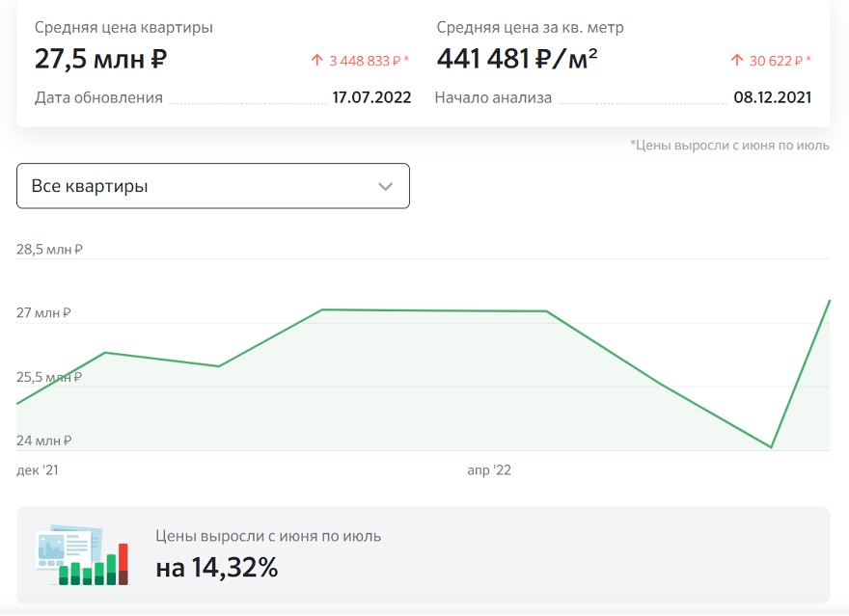Image resolution: width=849 pixels, height=616 pixels.
Task: Click the red up arrow near 3 448 833 ₽
Action: [x=316, y=60]
